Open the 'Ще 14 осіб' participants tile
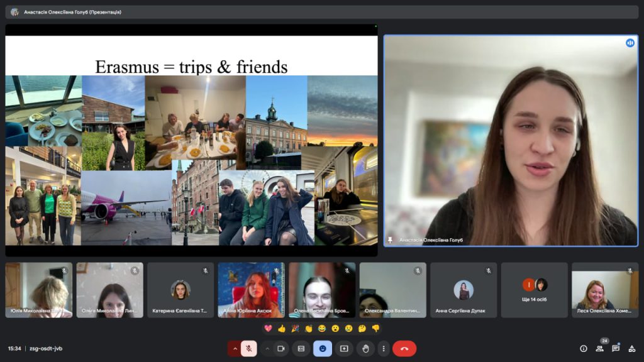644x362 pixels. 534,290
